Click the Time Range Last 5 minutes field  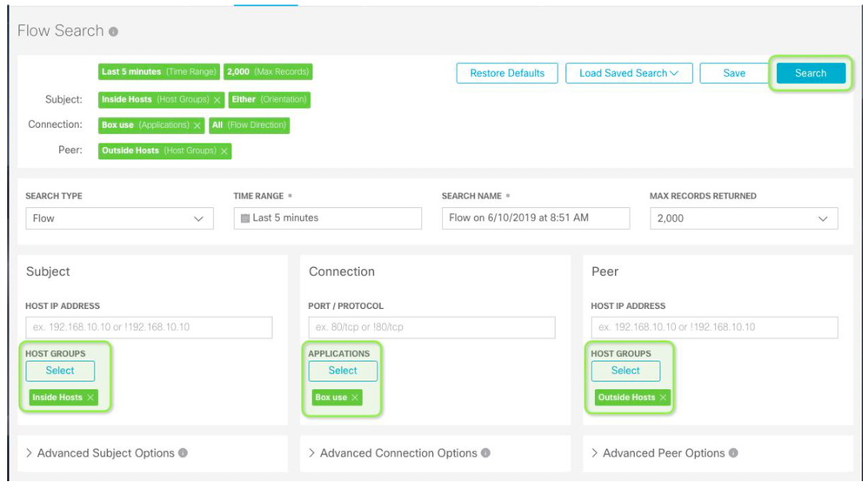[328, 218]
